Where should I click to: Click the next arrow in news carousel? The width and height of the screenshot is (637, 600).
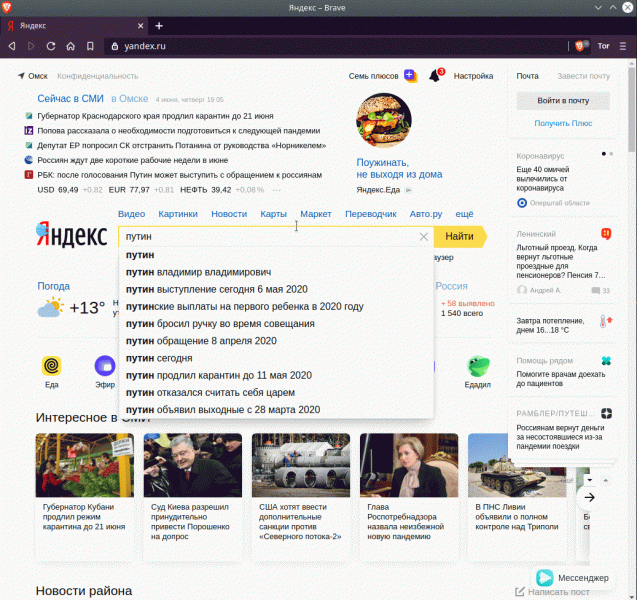click(589, 497)
